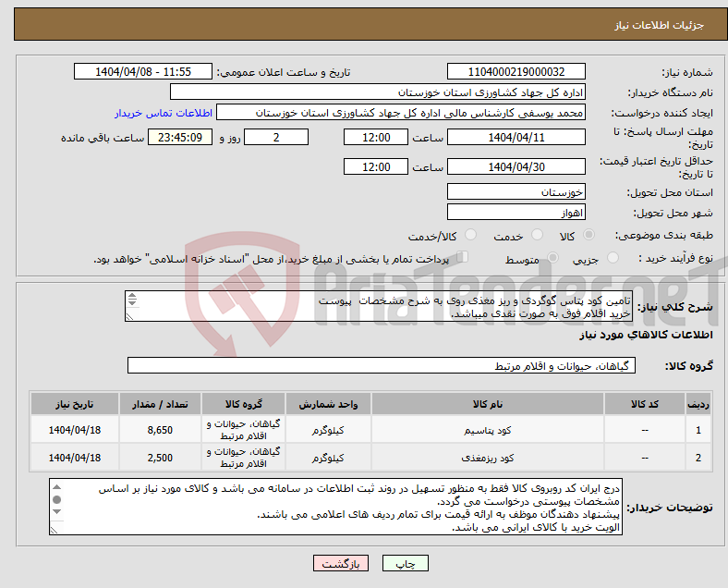The width and height of the screenshot is (728, 588).
Task: Click the price validity date 1404/04/30
Action: pos(516,166)
